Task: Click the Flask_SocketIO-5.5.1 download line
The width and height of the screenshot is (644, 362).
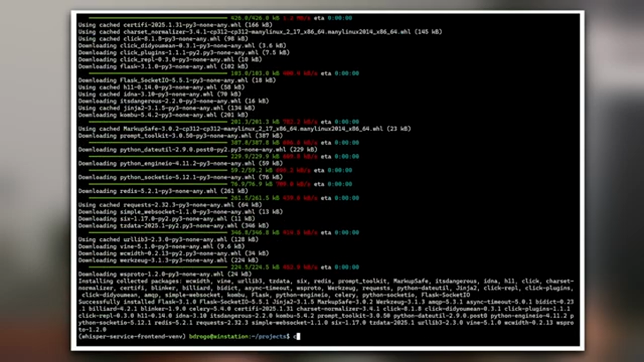Action: [x=177, y=80]
